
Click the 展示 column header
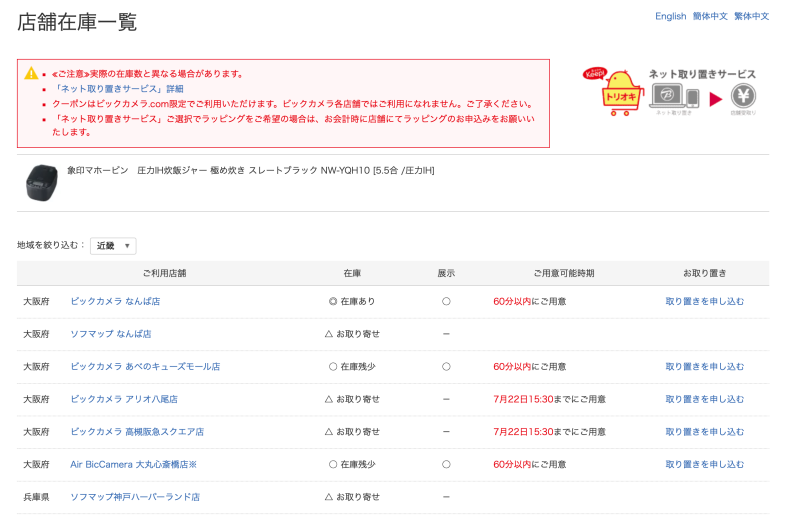point(446,273)
